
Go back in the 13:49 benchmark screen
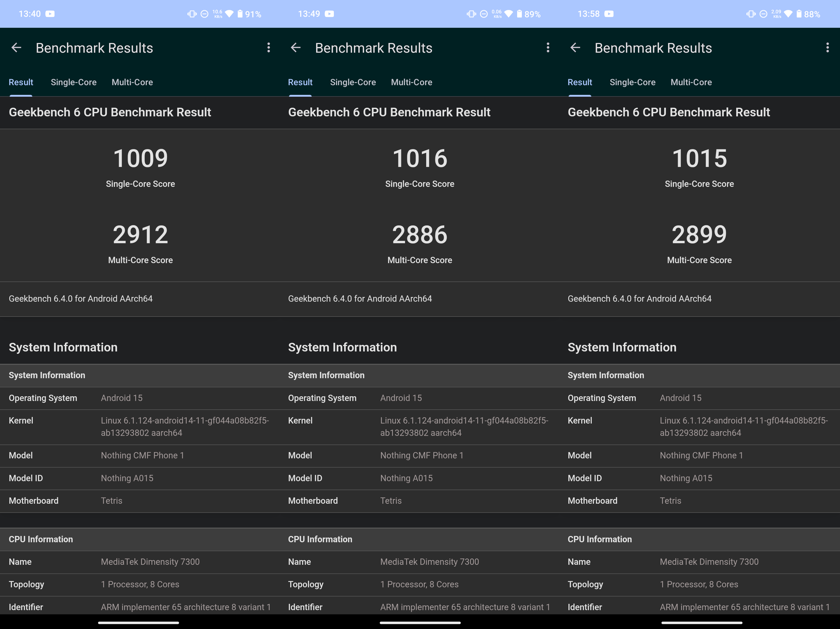point(295,48)
